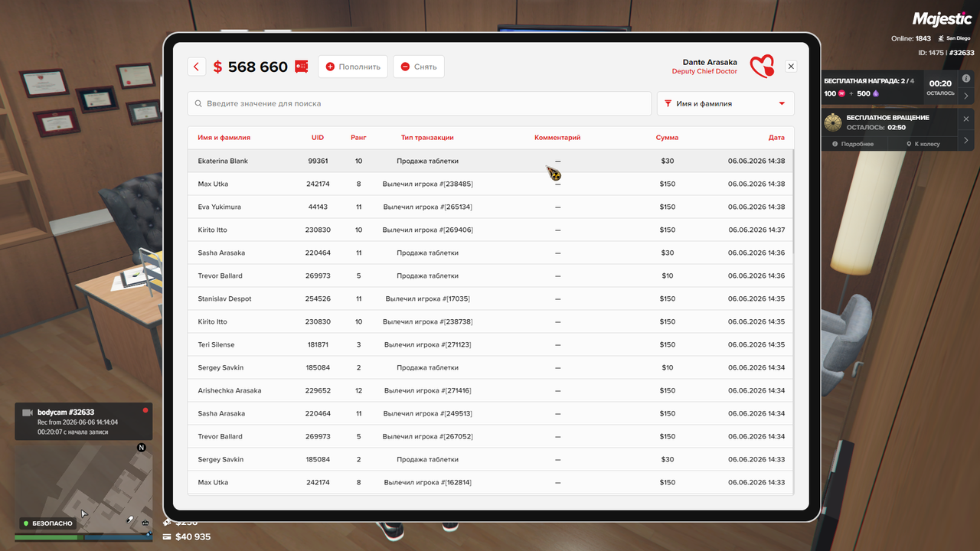Click the purple drop reward icon

tap(876, 93)
